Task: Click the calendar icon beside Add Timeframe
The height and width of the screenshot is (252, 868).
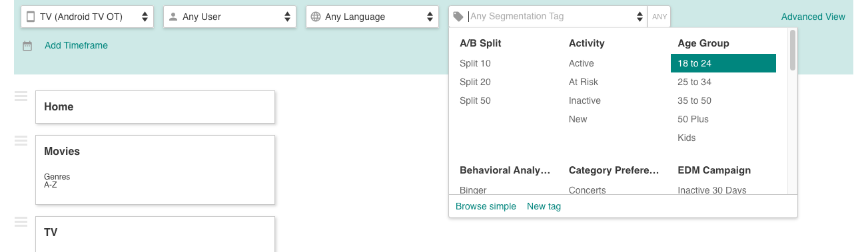Action: point(27,46)
